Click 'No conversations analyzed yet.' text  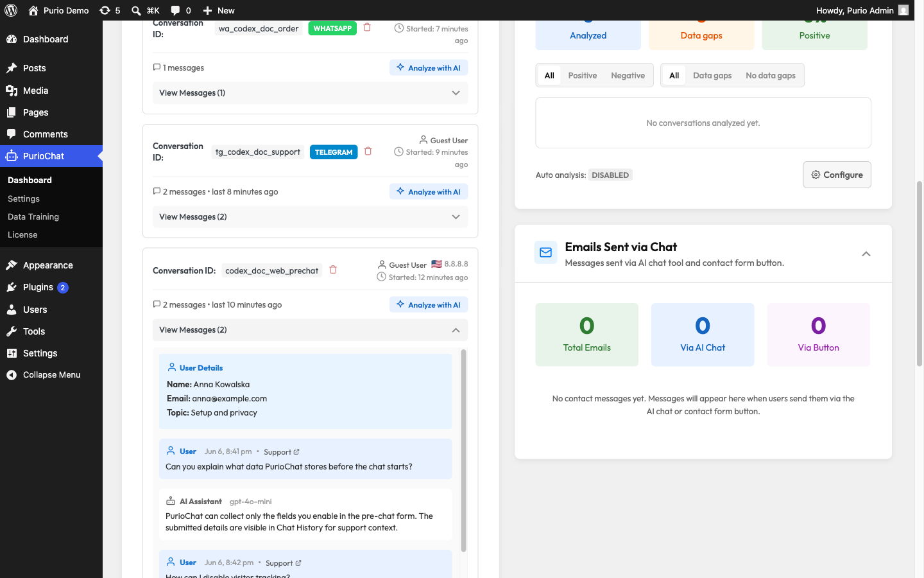pyautogui.click(x=703, y=123)
